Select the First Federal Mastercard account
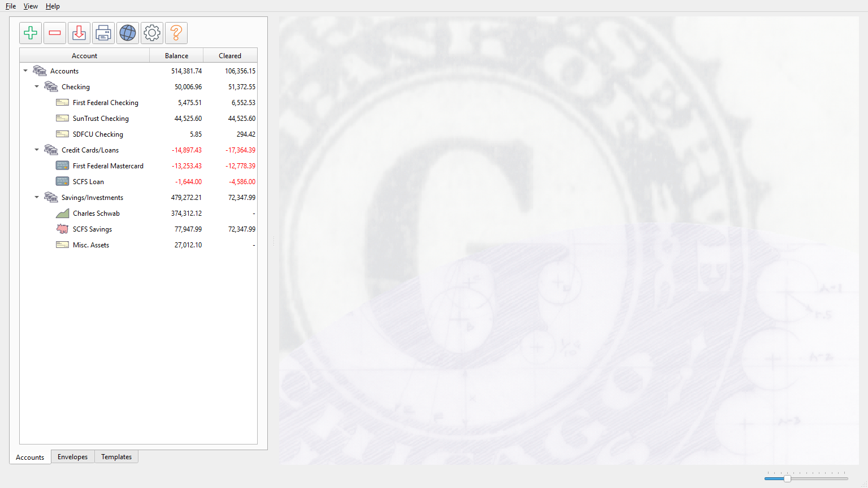The width and height of the screenshot is (868, 488). (x=108, y=166)
